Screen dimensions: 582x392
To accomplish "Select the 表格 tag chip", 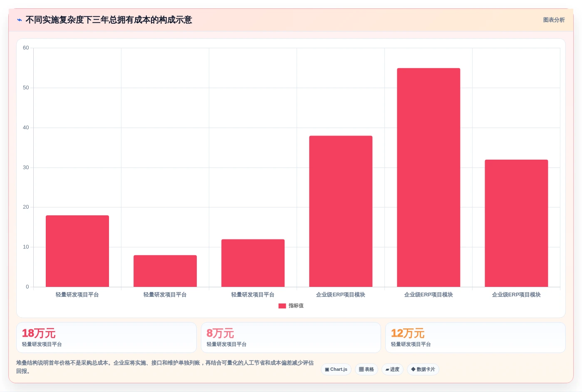I will [367, 369].
